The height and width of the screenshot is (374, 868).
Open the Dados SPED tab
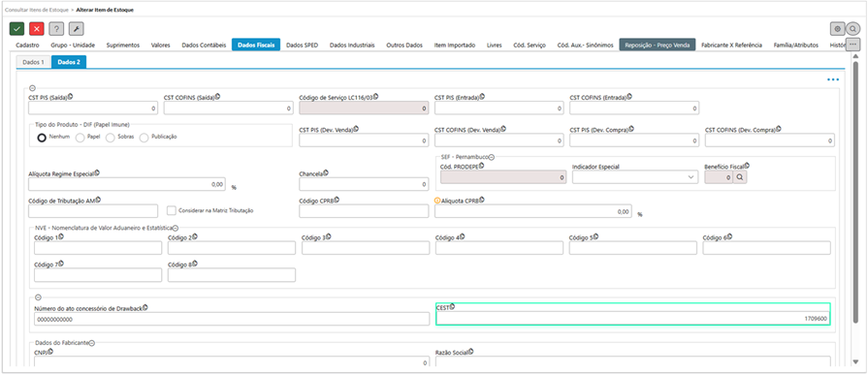303,45
